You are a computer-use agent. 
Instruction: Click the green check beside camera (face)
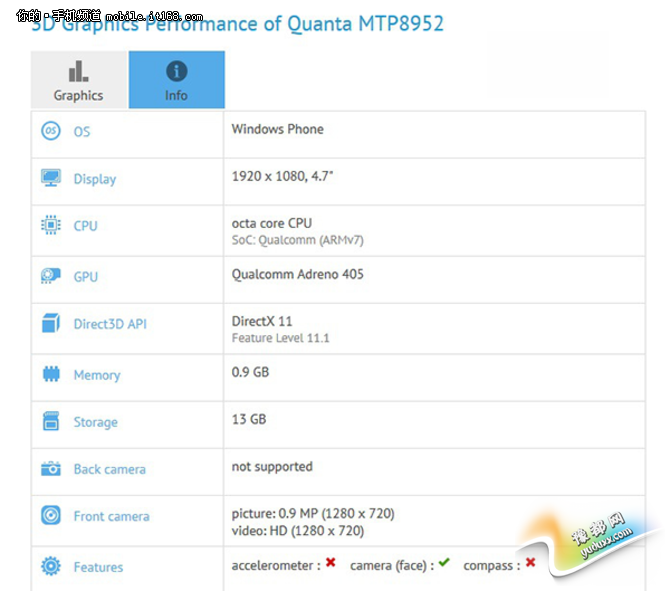pos(444,563)
